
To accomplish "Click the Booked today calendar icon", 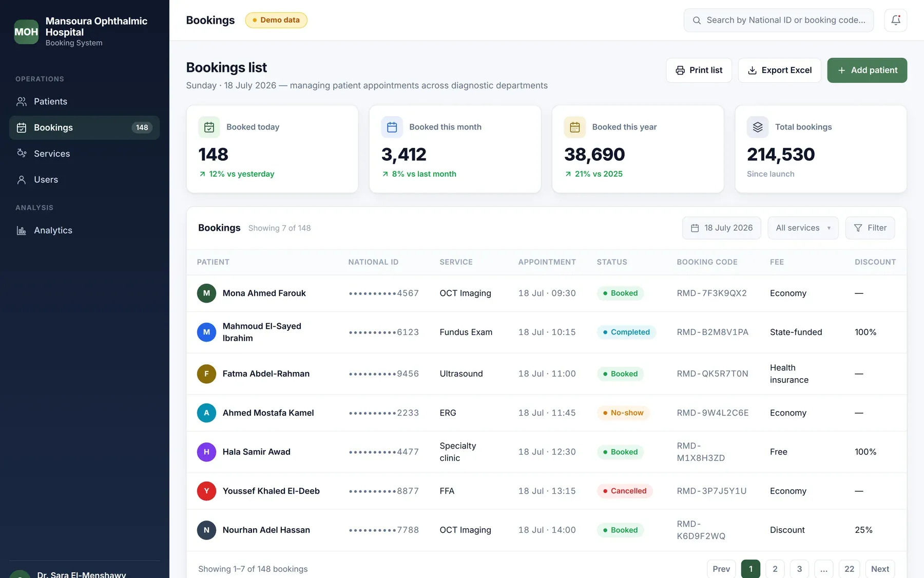I will [209, 127].
